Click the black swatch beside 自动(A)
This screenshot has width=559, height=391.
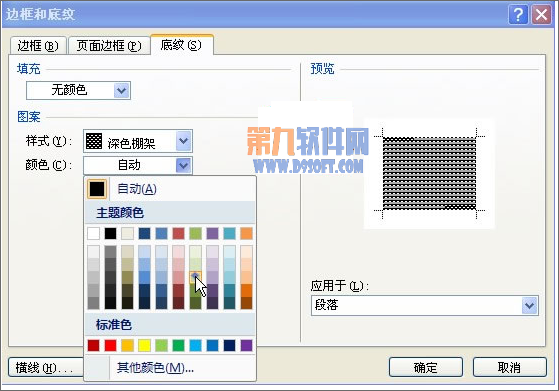[x=97, y=189]
